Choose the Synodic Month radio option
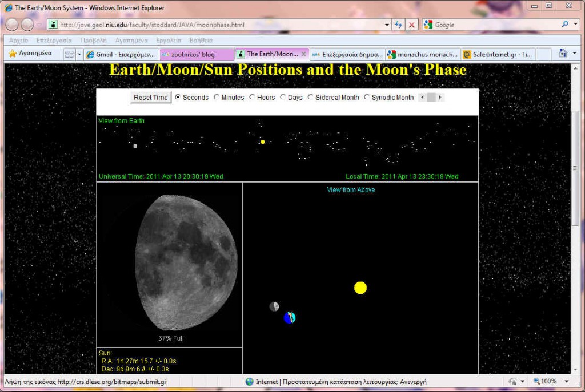 point(367,97)
